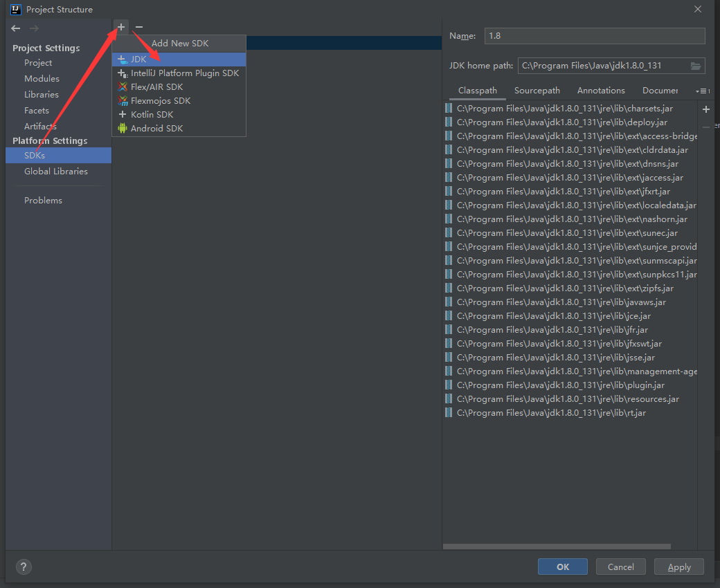The width and height of the screenshot is (720, 588).
Task: Click jar icon beside localedata.jar
Action: point(449,205)
